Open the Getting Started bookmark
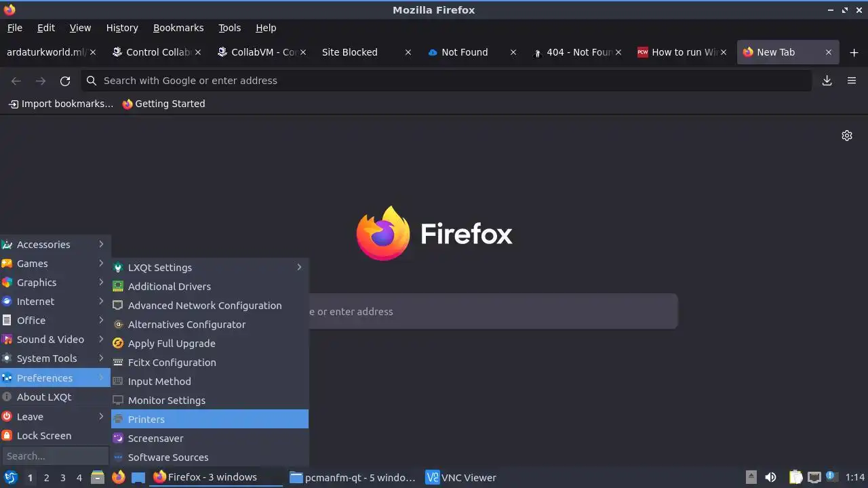This screenshot has height=488, width=868. tap(163, 104)
